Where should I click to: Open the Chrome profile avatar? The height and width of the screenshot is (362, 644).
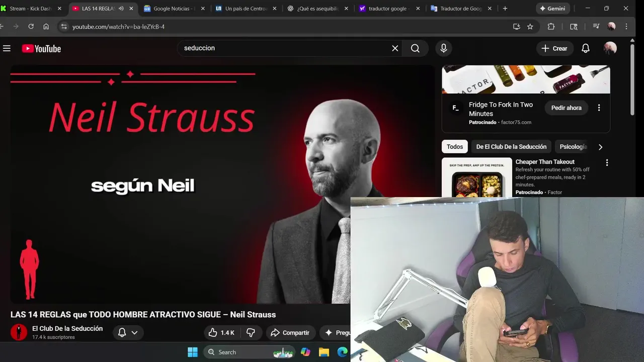coord(611,27)
